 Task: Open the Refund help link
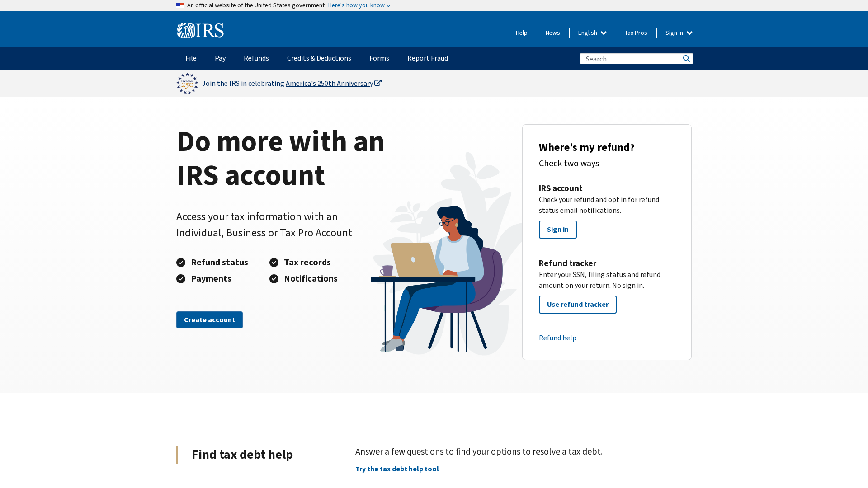557,338
